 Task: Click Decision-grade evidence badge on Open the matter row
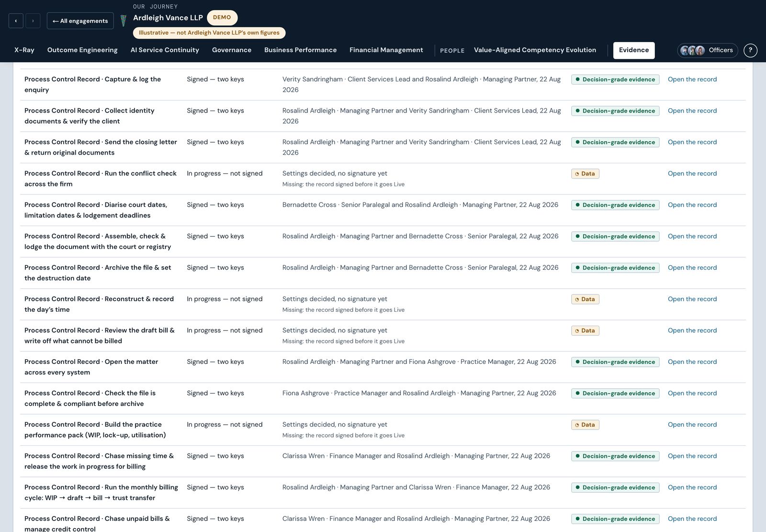tap(615, 362)
